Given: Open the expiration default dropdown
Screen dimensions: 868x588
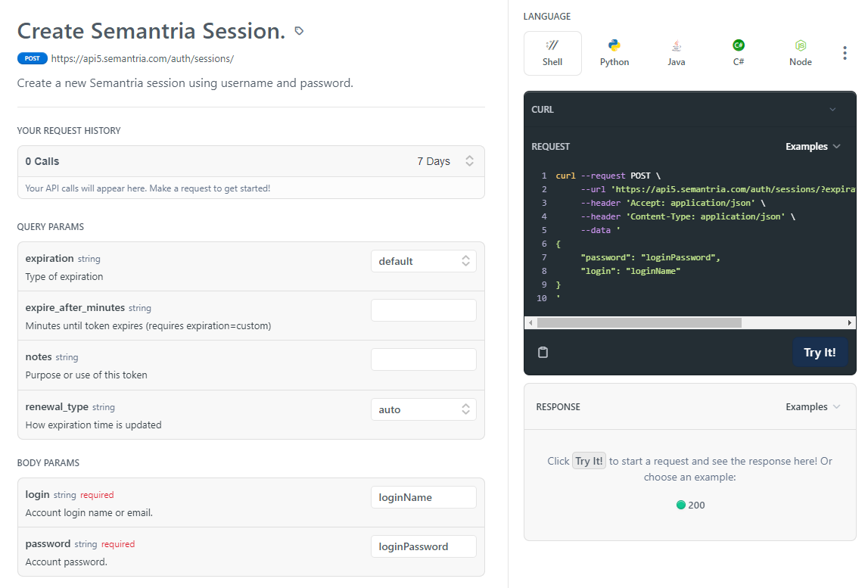Looking at the screenshot, I should pos(424,261).
